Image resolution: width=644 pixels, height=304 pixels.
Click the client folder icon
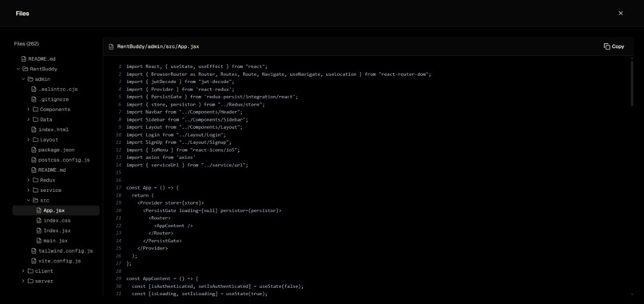coord(30,271)
